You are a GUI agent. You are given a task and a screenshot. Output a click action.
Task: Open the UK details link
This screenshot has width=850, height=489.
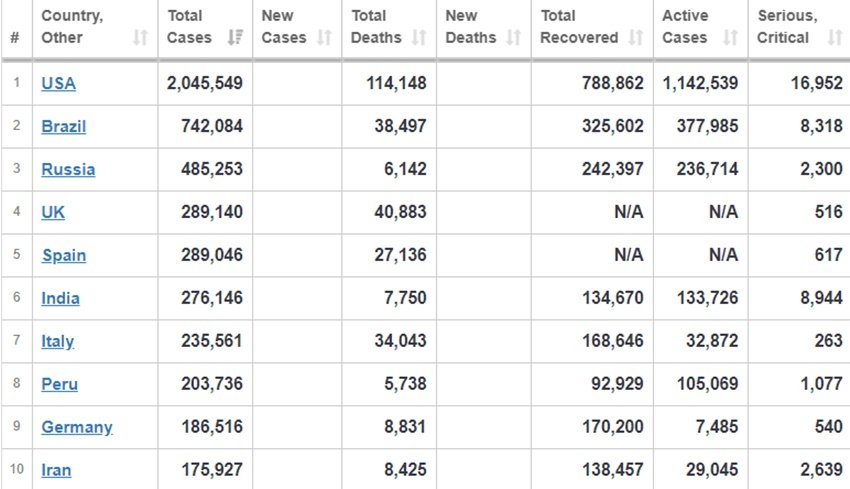53,212
